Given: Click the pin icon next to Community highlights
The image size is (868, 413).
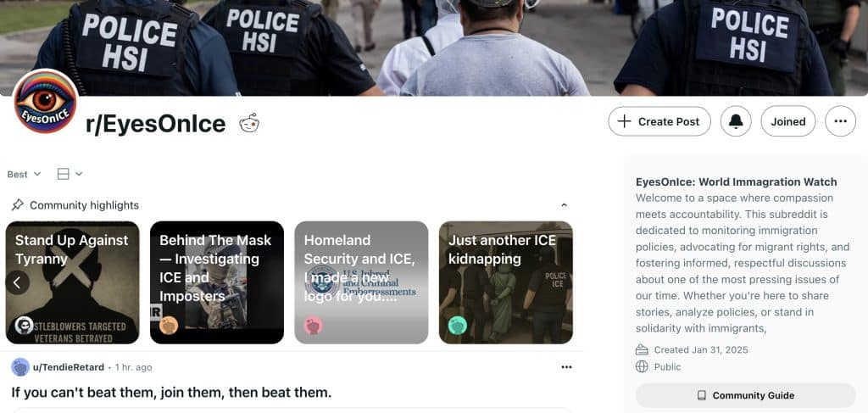Looking at the screenshot, I should pyautogui.click(x=18, y=205).
